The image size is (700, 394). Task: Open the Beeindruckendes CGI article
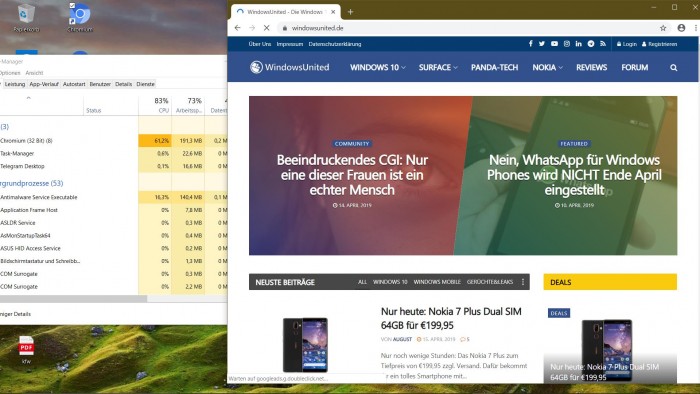point(352,174)
